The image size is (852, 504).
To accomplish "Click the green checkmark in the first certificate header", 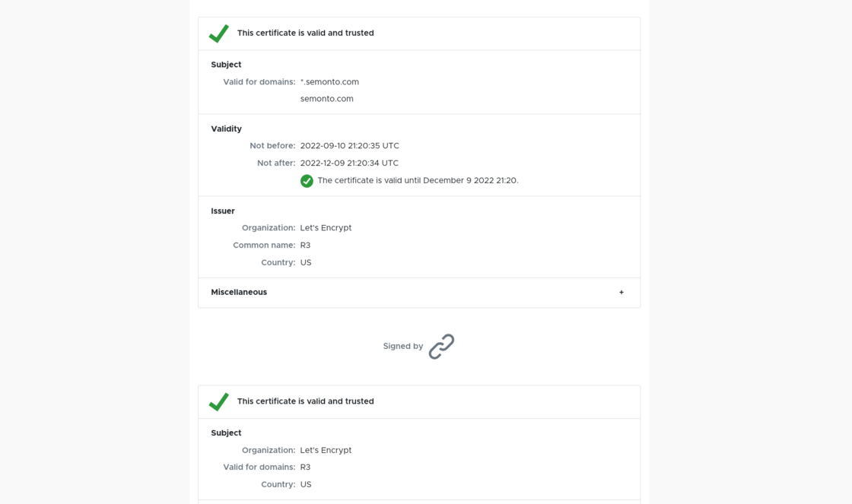I will click(219, 33).
